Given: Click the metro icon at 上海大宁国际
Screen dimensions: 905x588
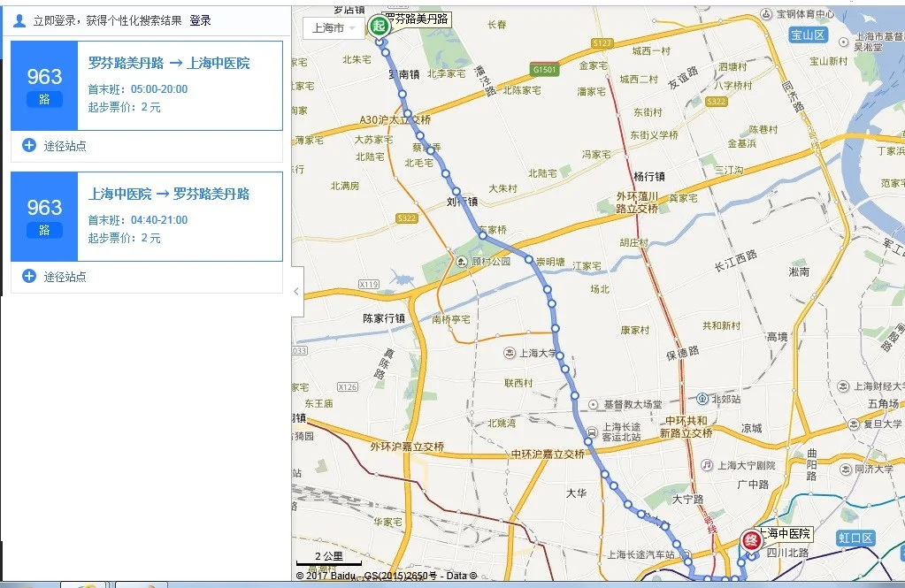Looking at the screenshot, I should pyautogui.click(x=706, y=465).
